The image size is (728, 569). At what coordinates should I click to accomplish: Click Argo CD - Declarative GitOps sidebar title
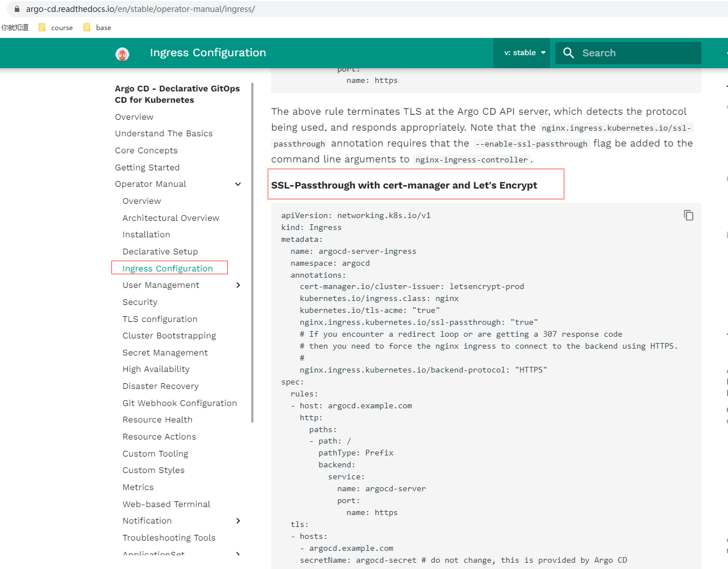pyautogui.click(x=177, y=94)
